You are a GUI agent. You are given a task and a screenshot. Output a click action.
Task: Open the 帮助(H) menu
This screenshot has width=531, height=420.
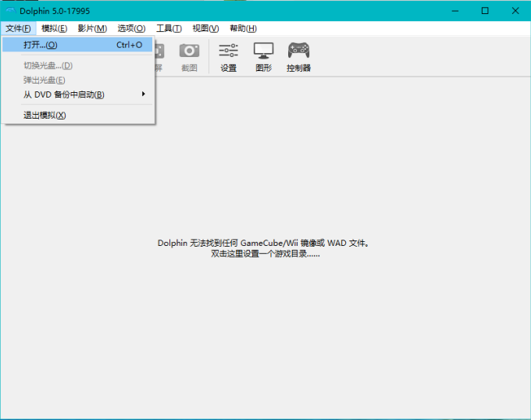click(243, 28)
